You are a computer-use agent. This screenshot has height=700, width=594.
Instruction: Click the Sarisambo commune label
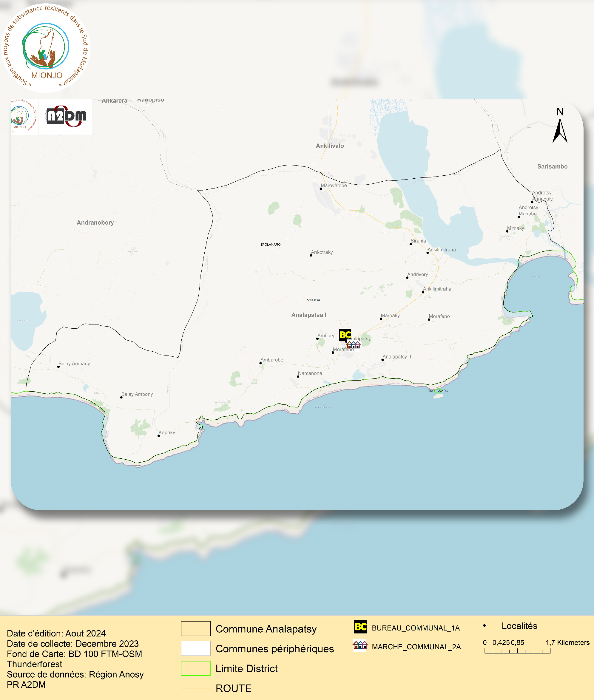tap(552, 166)
